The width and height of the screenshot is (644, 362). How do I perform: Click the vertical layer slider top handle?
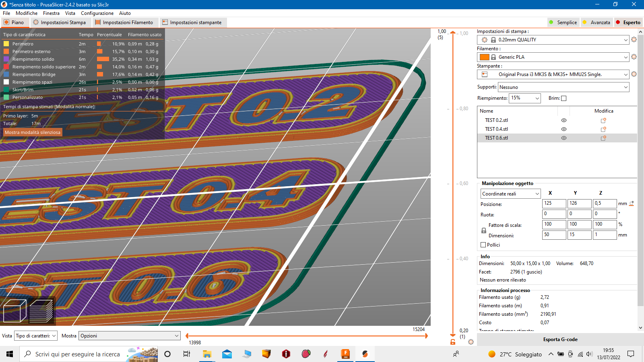click(x=453, y=33)
